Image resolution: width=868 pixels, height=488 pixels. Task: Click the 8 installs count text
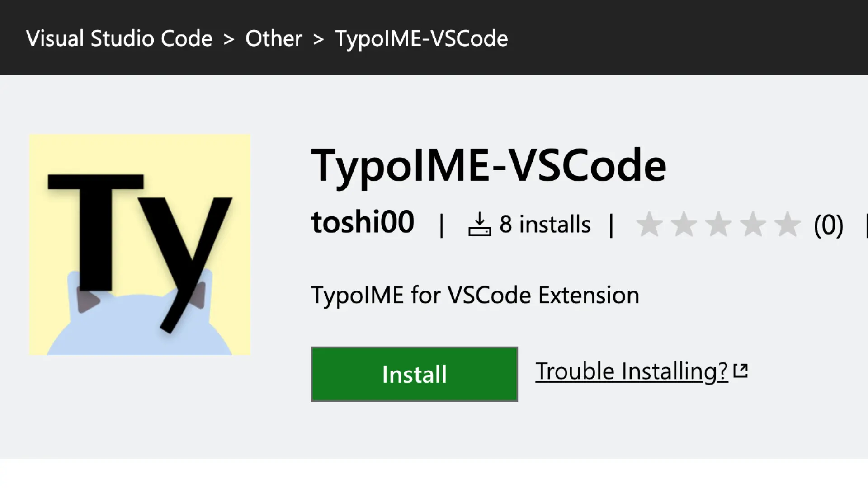(545, 224)
